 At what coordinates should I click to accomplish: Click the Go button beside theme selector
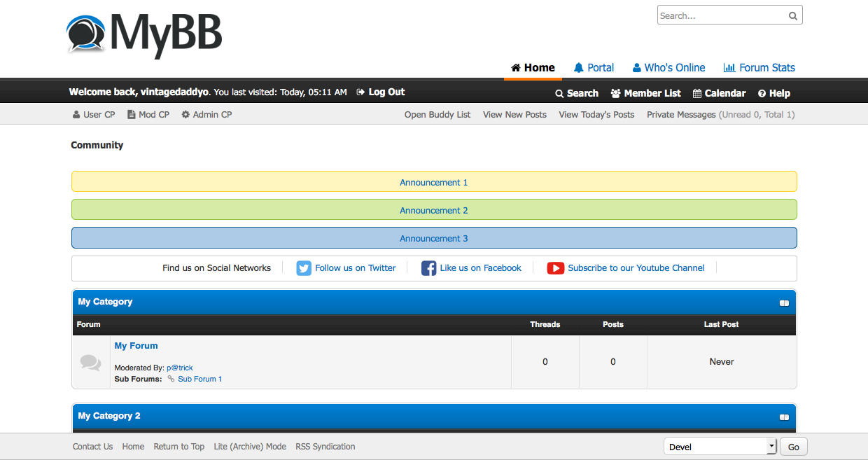coord(794,447)
